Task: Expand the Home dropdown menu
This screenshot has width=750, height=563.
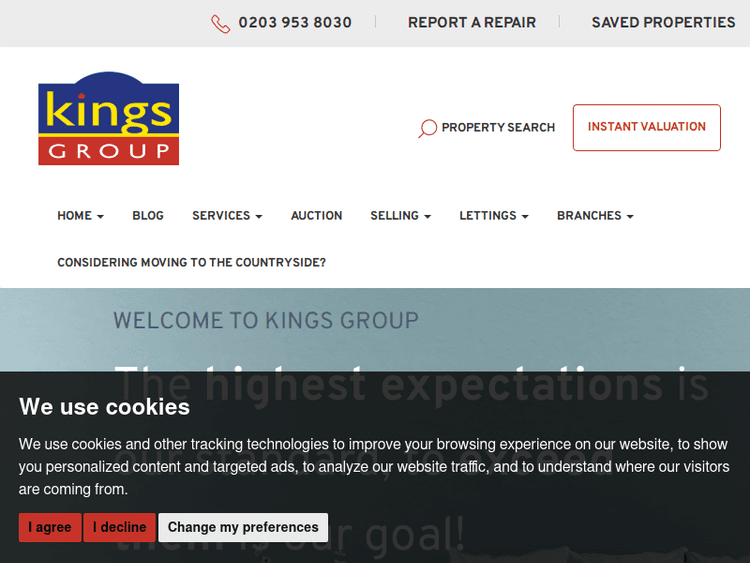Action: [x=80, y=216]
